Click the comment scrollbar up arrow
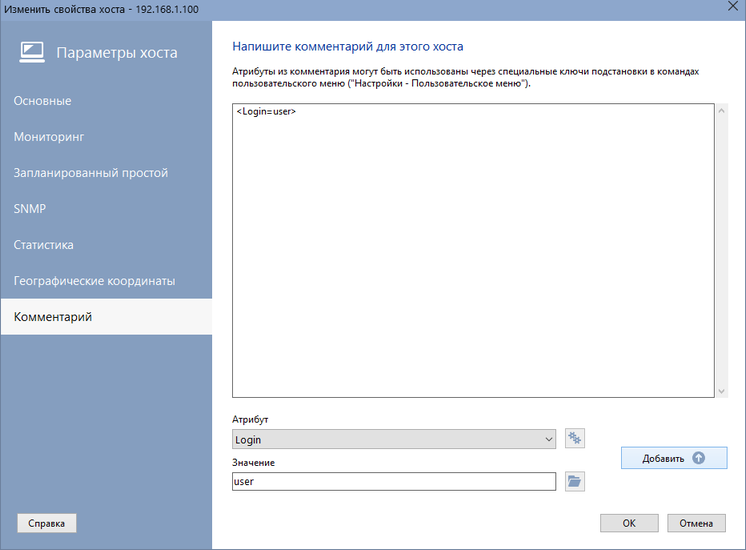Screen dimensions: 746x550 (721, 110)
